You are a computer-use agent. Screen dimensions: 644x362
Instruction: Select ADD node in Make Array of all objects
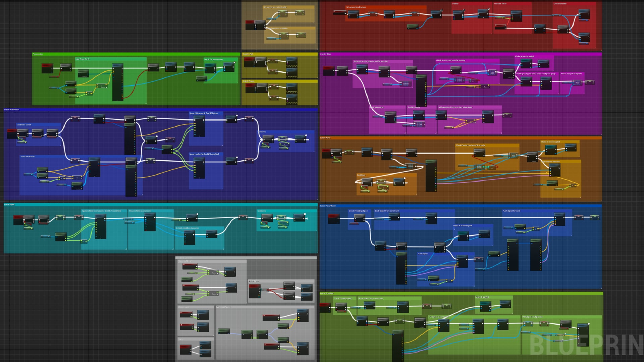pos(577,82)
